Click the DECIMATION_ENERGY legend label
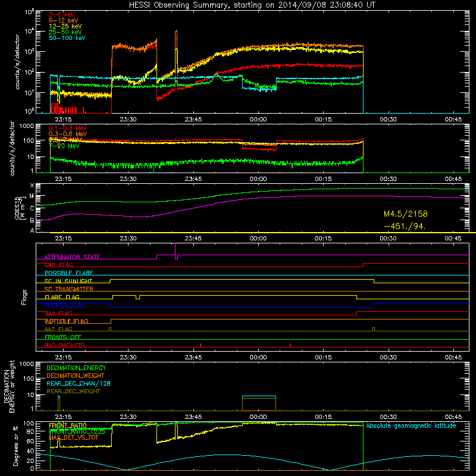The height and width of the screenshot is (476, 476). click(76, 368)
